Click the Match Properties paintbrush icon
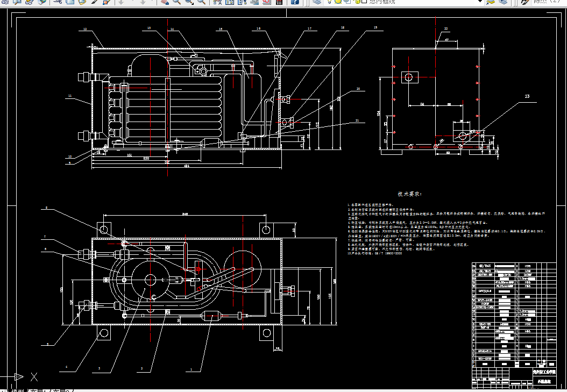This screenshot has height=392, width=567. [x=94, y=2]
